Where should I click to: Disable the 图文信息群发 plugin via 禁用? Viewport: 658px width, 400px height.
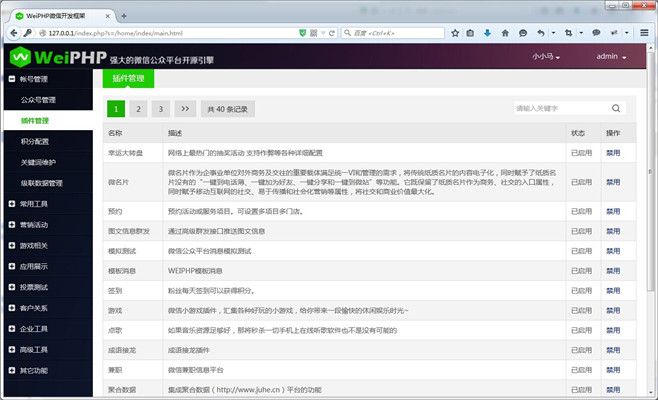pyautogui.click(x=613, y=231)
